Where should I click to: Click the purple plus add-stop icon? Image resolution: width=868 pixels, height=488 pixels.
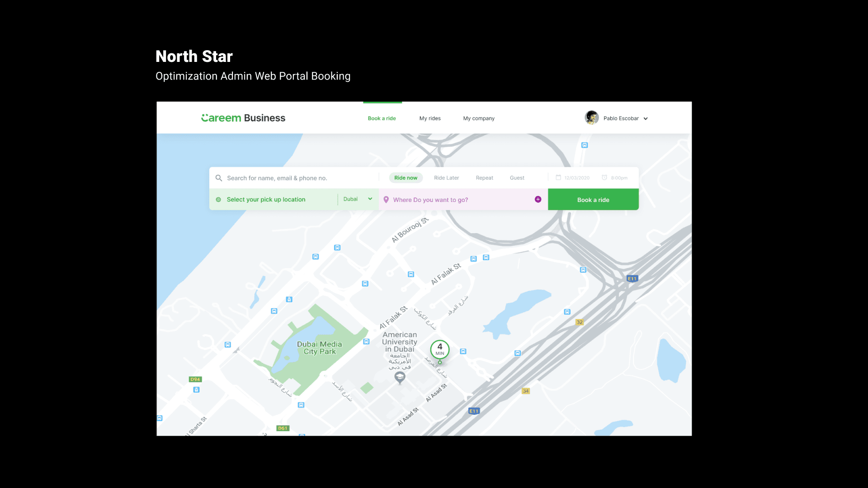click(538, 199)
